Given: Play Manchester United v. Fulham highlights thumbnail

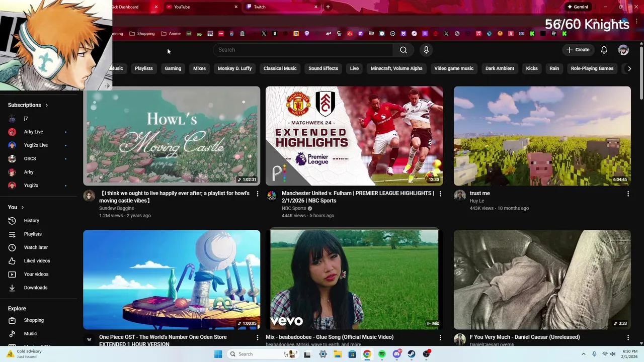Looking at the screenshot, I should (x=354, y=136).
